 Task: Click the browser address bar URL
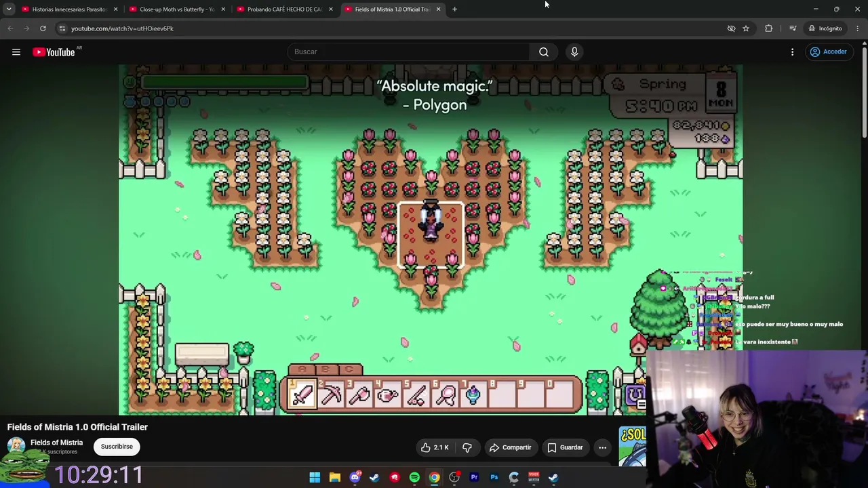pyautogui.click(x=122, y=28)
